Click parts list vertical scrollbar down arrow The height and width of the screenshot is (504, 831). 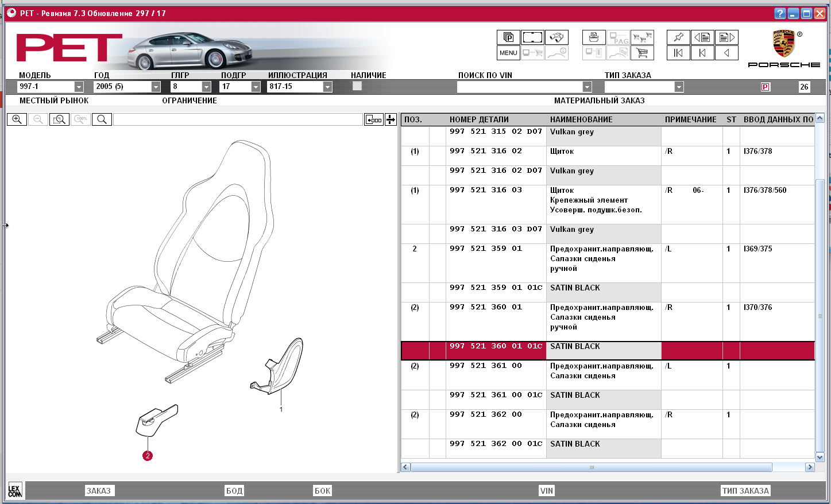point(820,457)
